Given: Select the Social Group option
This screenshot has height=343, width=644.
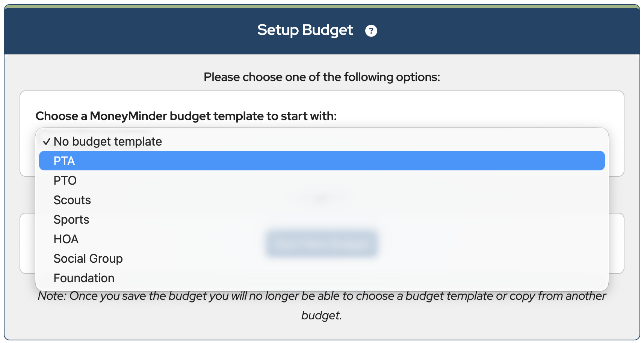Looking at the screenshot, I should (x=88, y=259).
